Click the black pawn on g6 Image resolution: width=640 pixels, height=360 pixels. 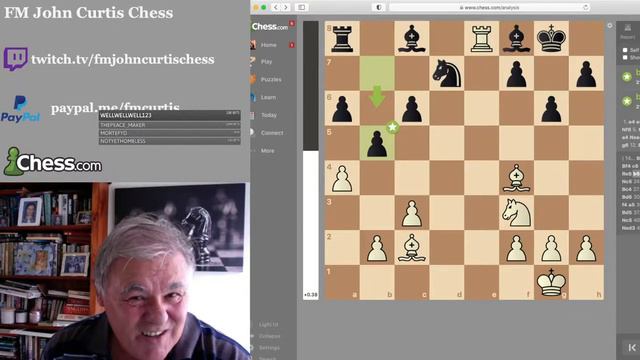click(551, 109)
